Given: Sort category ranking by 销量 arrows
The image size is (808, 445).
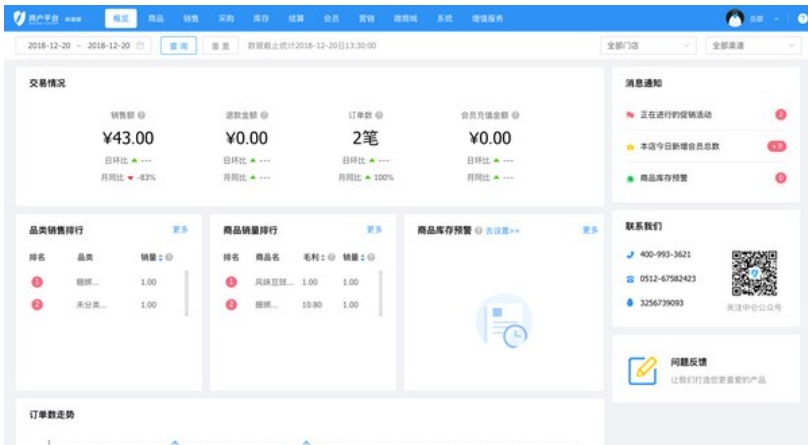Looking at the screenshot, I should (x=161, y=257).
